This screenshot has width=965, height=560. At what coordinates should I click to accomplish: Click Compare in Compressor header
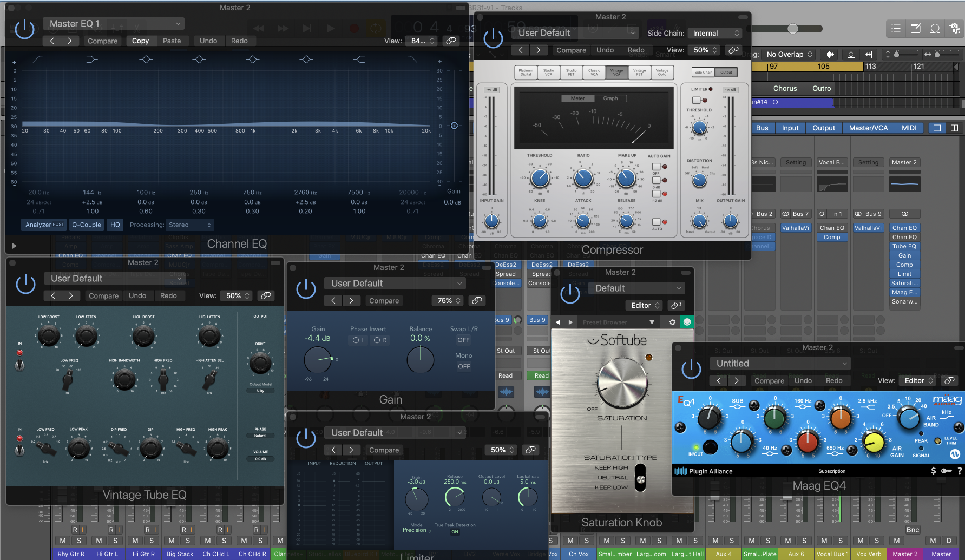[x=572, y=50]
